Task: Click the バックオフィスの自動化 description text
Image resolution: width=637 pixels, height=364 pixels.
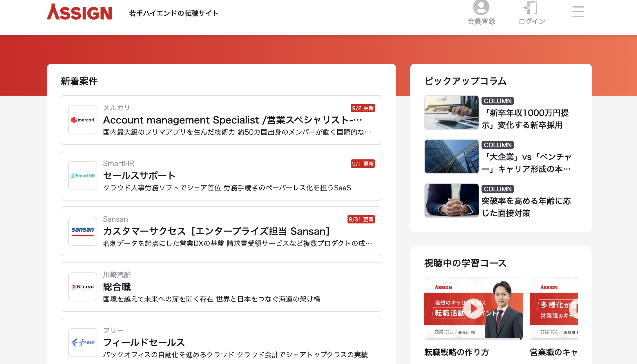Action: pos(236,355)
